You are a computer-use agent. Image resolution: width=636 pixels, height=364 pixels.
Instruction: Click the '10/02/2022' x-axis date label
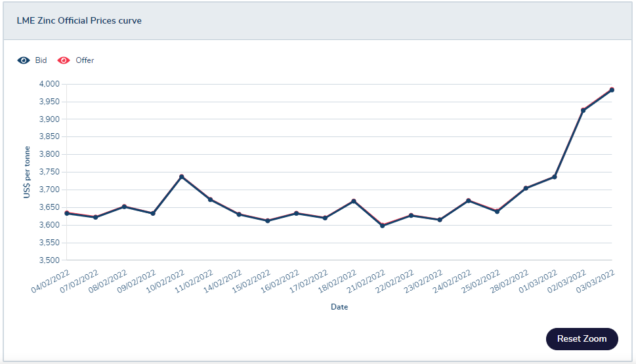(165, 281)
